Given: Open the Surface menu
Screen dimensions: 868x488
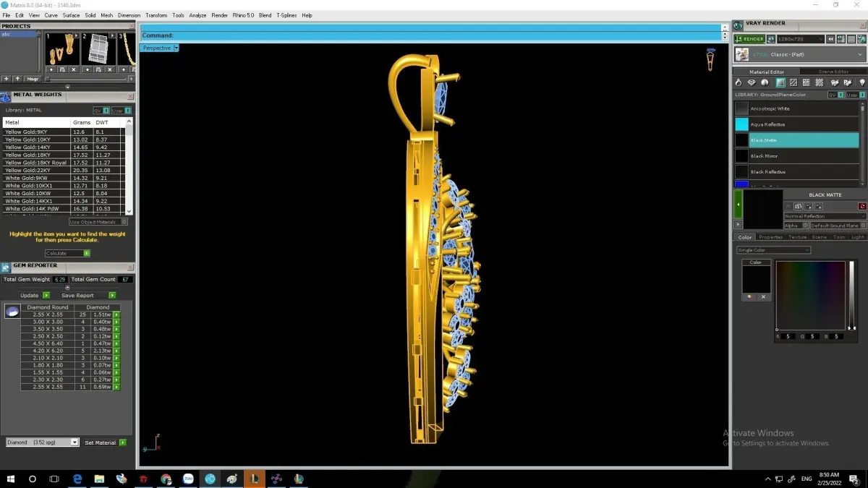Looking at the screenshot, I should (71, 15).
